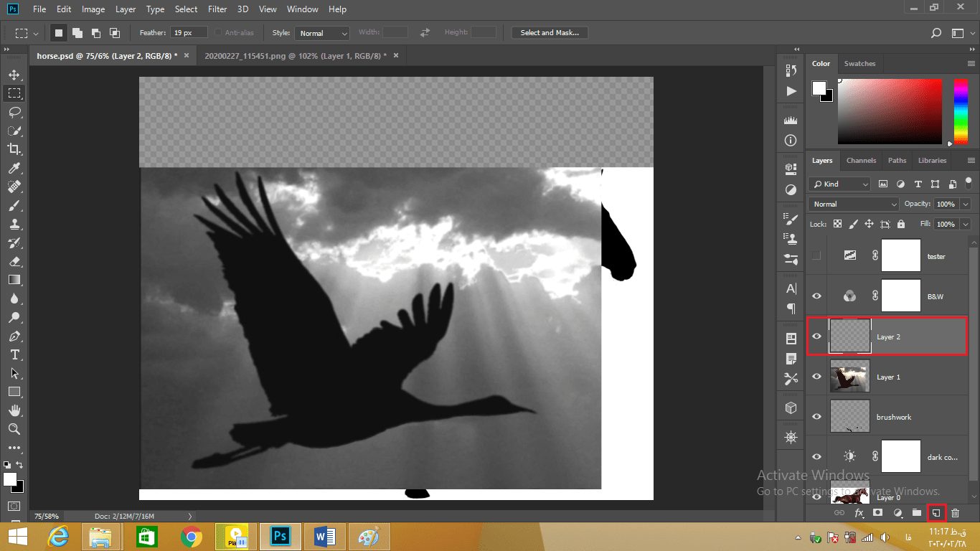Select the Clone Stamp tool
This screenshot has height=551, width=980.
14,224
